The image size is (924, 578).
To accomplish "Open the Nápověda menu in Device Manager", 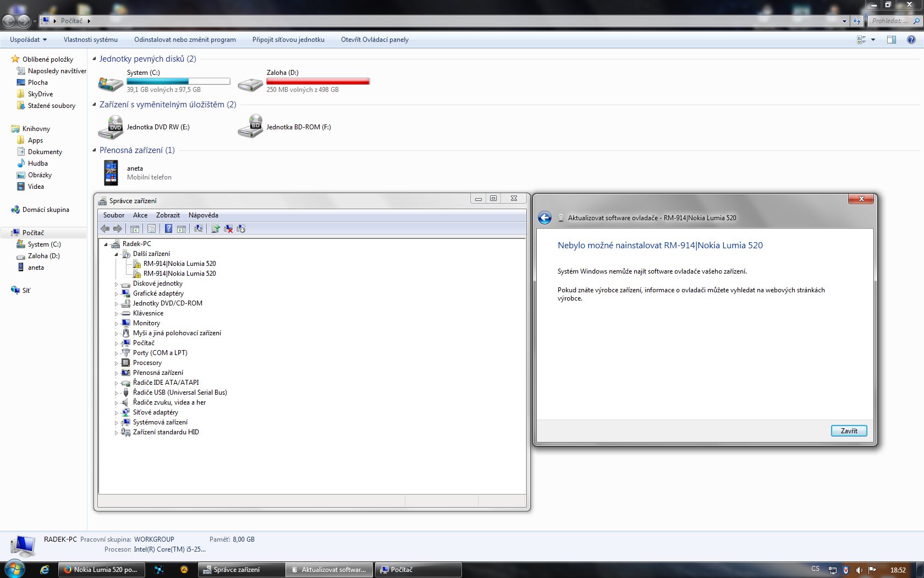I will click(x=204, y=215).
